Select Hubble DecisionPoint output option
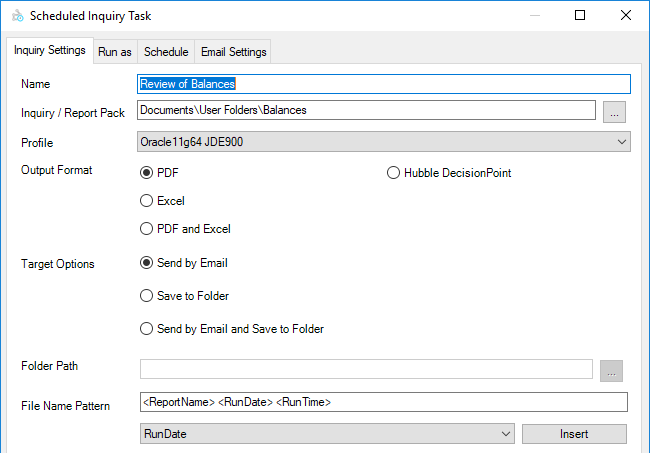The width and height of the screenshot is (650, 453). coord(393,173)
